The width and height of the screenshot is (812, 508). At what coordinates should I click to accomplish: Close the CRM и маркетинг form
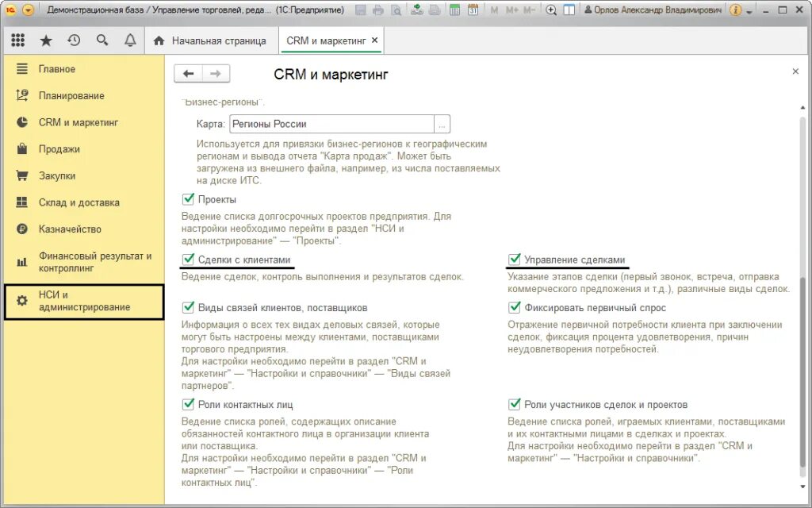click(795, 71)
